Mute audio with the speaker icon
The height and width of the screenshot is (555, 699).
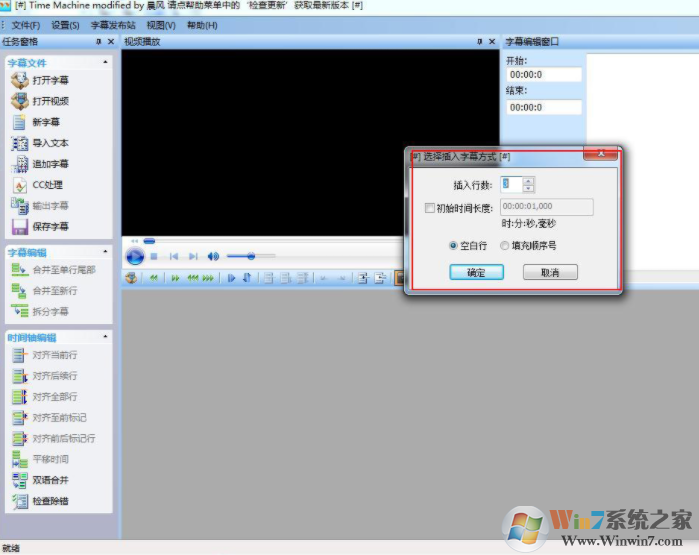point(213,256)
